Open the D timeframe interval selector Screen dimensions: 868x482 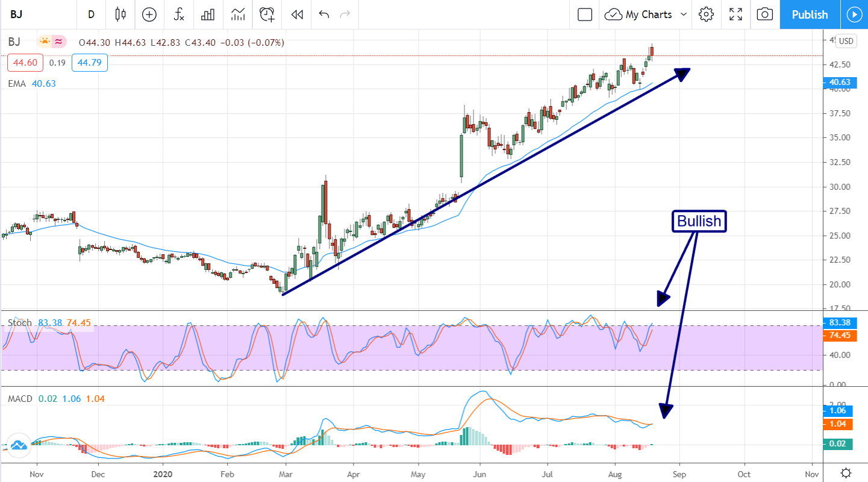[x=91, y=14]
